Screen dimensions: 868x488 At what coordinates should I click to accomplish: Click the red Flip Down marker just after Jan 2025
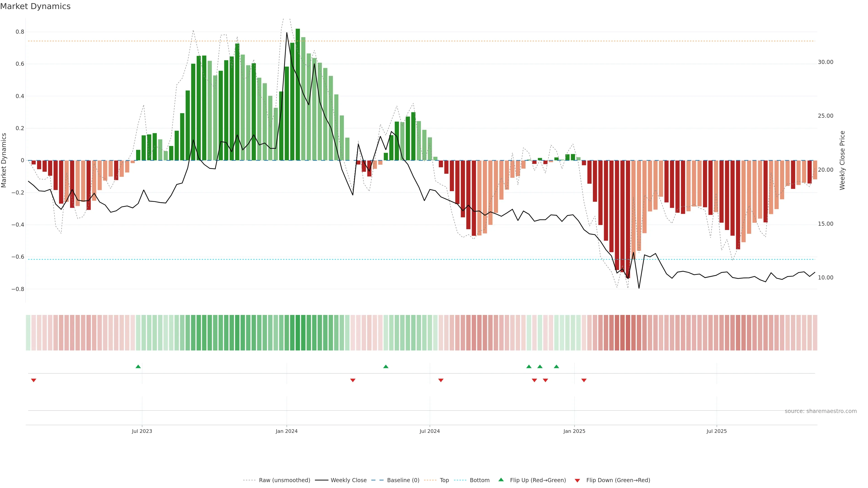584,380
